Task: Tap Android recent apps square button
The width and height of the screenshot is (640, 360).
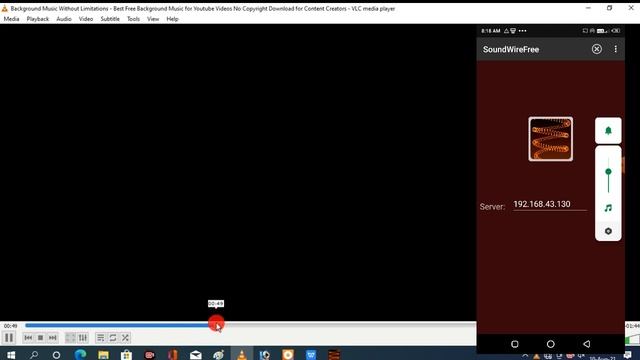Action: point(515,344)
